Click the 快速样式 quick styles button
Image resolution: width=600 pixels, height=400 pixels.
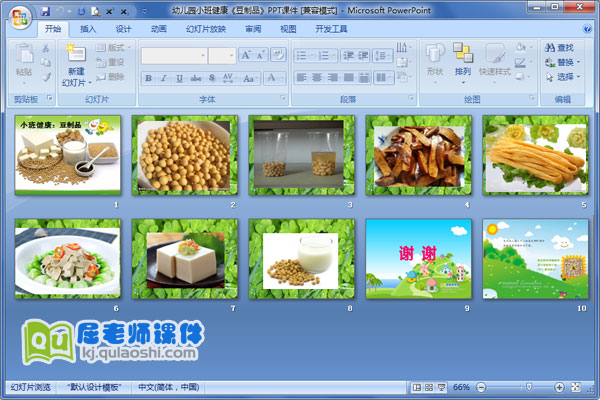click(495, 62)
